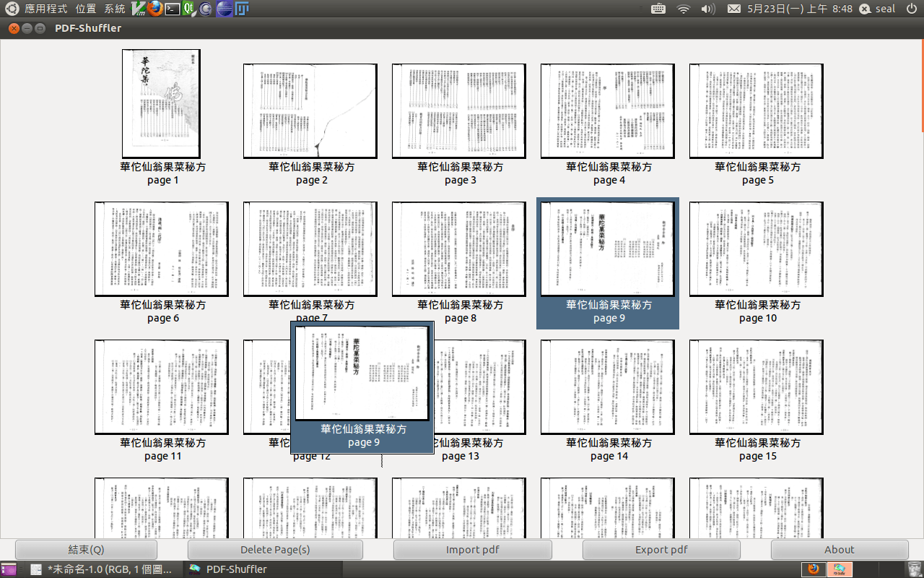The height and width of the screenshot is (578, 924).
Task: Export the document with Export pdf
Action: pyautogui.click(x=661, y=549)
